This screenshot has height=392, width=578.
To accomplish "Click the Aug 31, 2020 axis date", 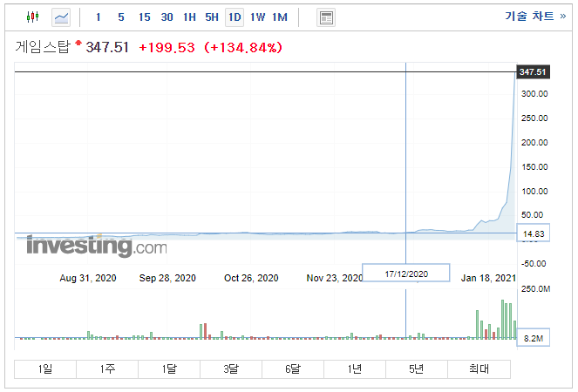I will 88,278.
